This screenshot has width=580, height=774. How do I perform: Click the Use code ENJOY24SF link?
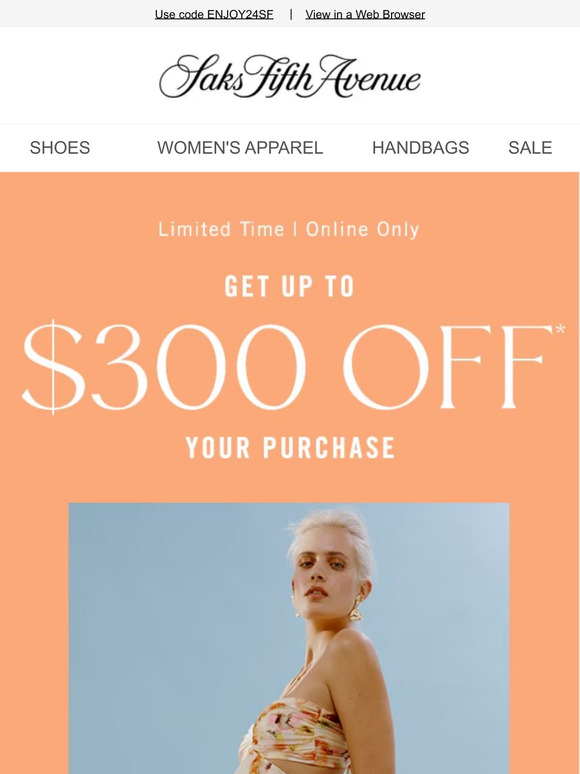click(214, 14)
